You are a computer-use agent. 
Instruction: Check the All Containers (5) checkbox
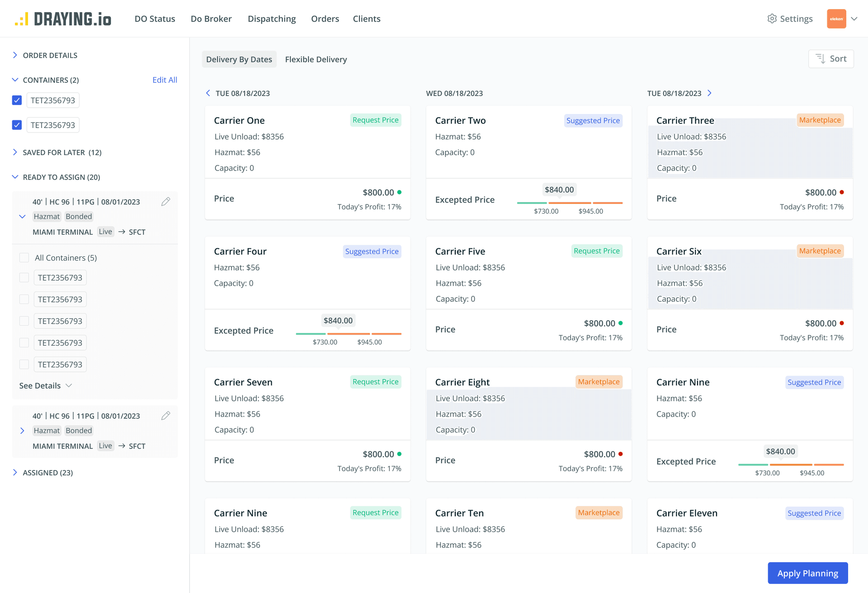click(24, 258)
